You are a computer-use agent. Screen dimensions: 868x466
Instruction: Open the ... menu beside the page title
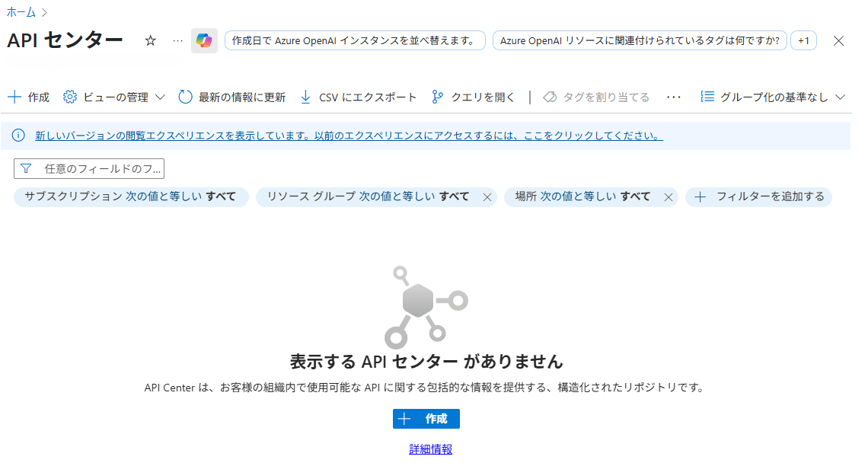[177, 40]
